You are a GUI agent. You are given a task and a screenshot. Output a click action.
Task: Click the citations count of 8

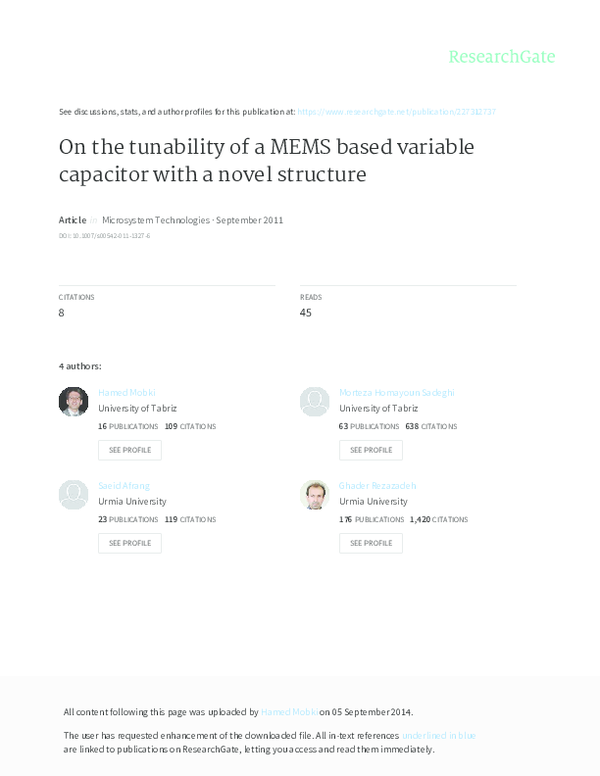click(62, 313)
